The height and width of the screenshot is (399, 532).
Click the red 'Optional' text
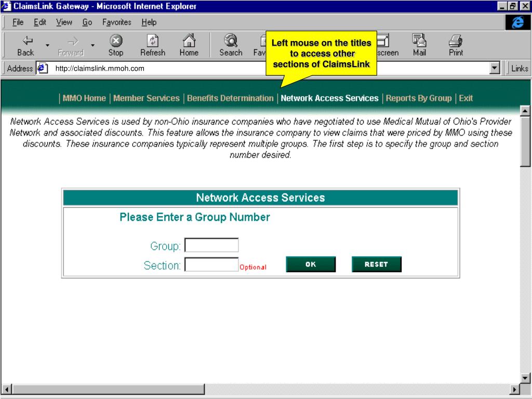coord(253,268)
